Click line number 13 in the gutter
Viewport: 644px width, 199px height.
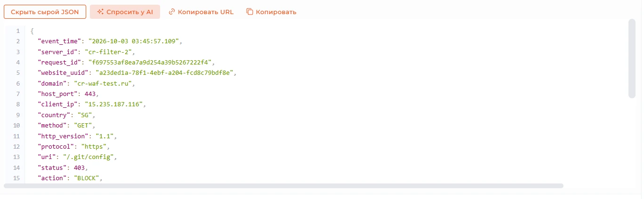point(16,158)
